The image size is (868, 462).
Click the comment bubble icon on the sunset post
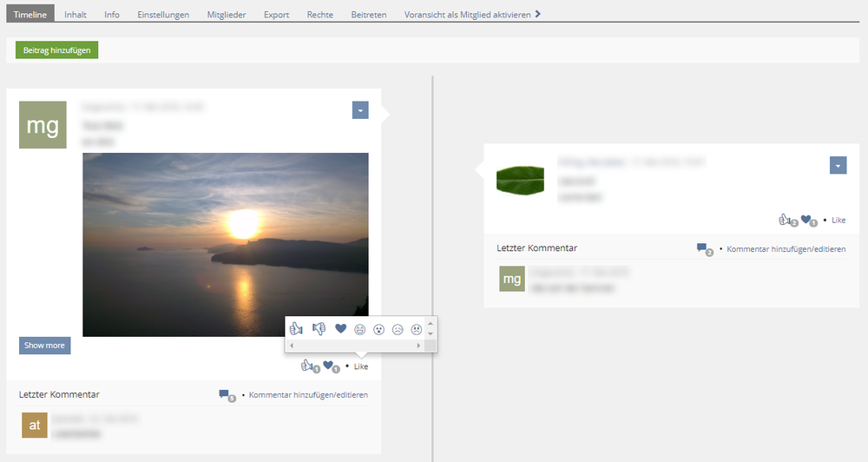(225, 395)
